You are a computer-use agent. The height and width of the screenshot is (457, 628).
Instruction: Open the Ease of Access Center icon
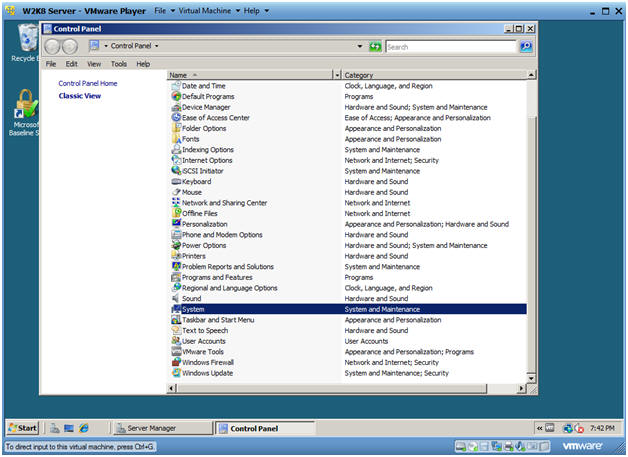click(176, 118)
